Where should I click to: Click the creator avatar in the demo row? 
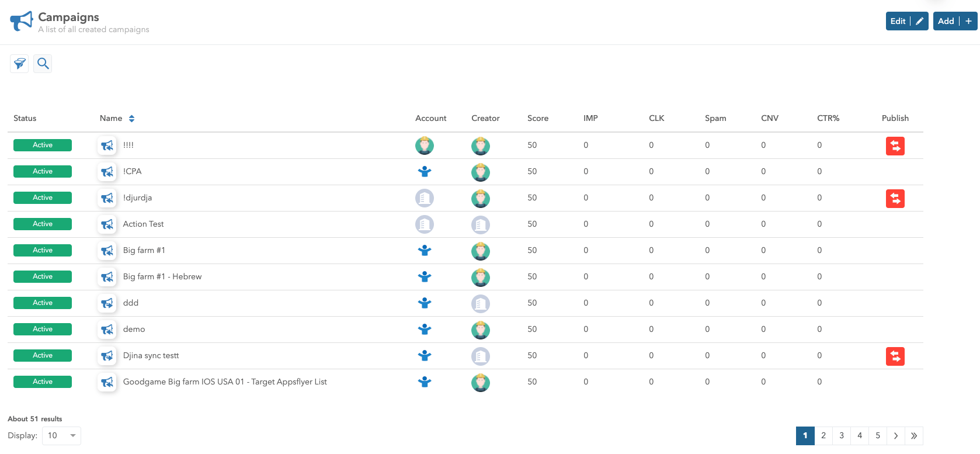click(480, 330)
